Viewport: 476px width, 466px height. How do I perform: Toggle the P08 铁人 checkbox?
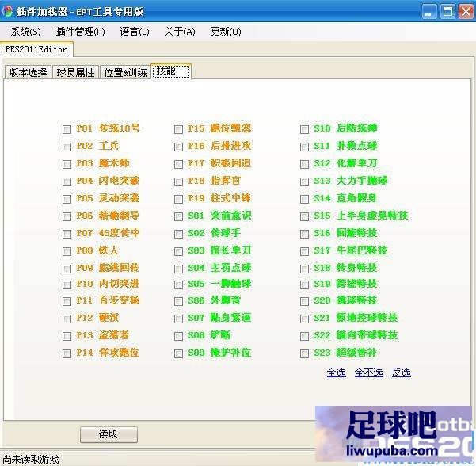pos(67,251)
